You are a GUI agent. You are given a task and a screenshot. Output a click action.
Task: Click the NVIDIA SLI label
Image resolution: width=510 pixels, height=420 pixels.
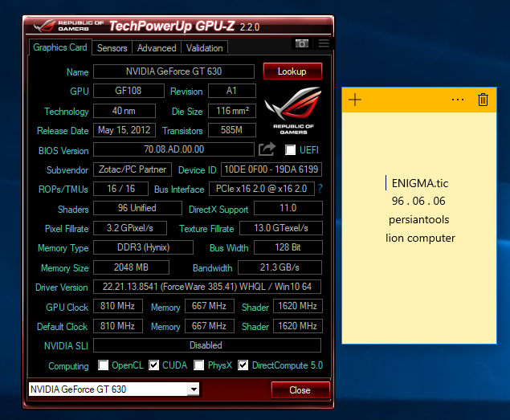click(66, 346)
